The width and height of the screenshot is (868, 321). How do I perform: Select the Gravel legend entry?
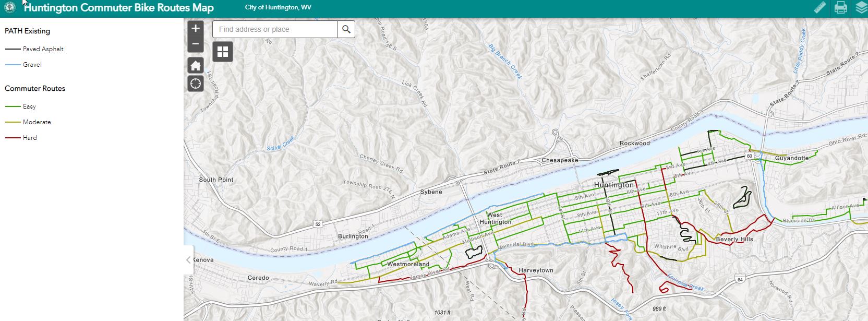tap(32, 65)
